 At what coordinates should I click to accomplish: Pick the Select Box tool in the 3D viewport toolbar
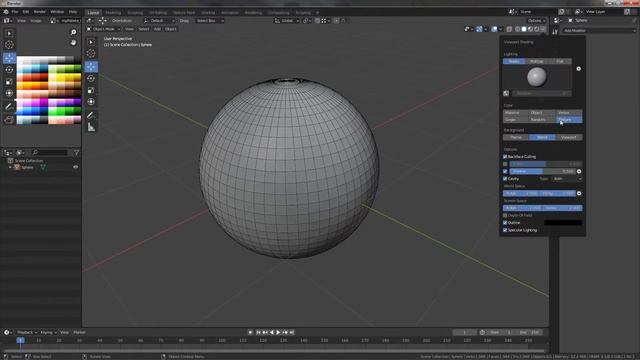pos(91,42)
